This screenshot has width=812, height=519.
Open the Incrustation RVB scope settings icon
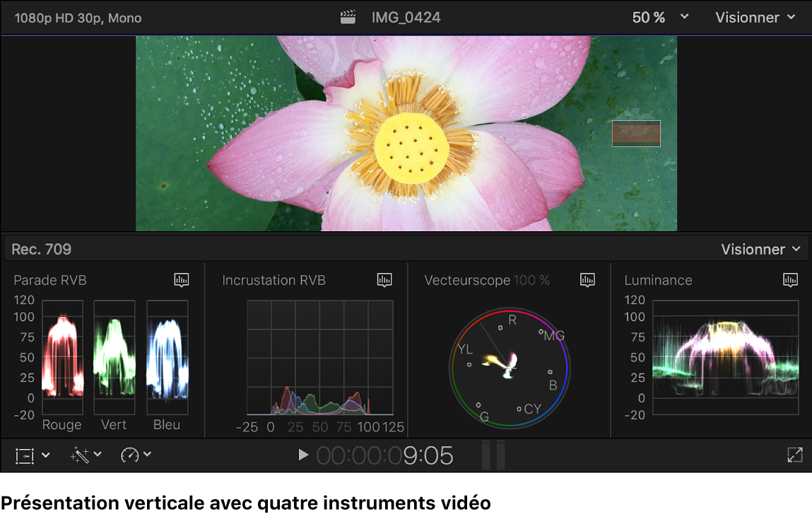point(384,280)
